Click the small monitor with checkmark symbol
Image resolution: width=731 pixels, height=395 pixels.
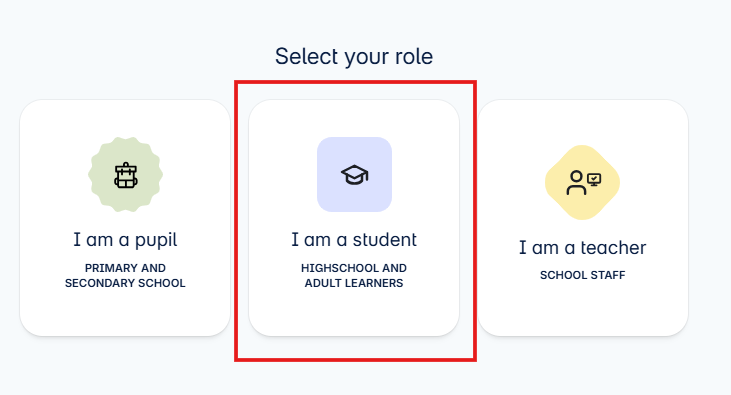594,180
